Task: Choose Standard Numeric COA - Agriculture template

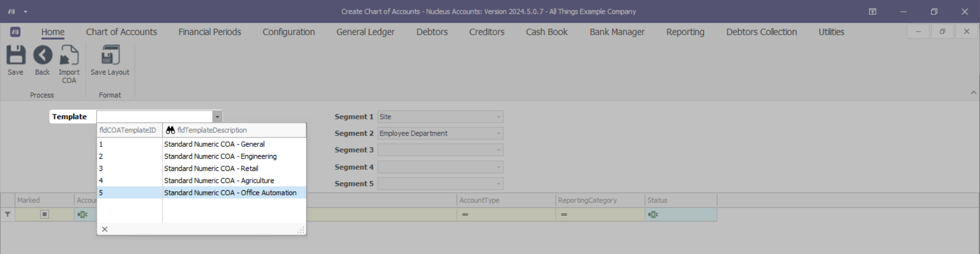Action: click(219, 181)
